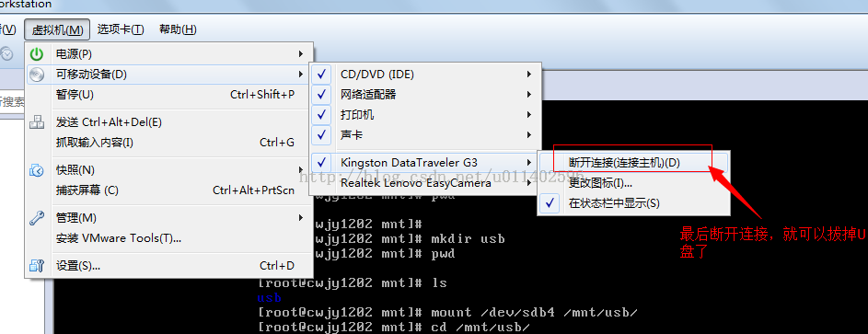
Task: Click the terminal line 'cd /mnt/usb/'
Action: pyautogui.click(x=480, y=328)
